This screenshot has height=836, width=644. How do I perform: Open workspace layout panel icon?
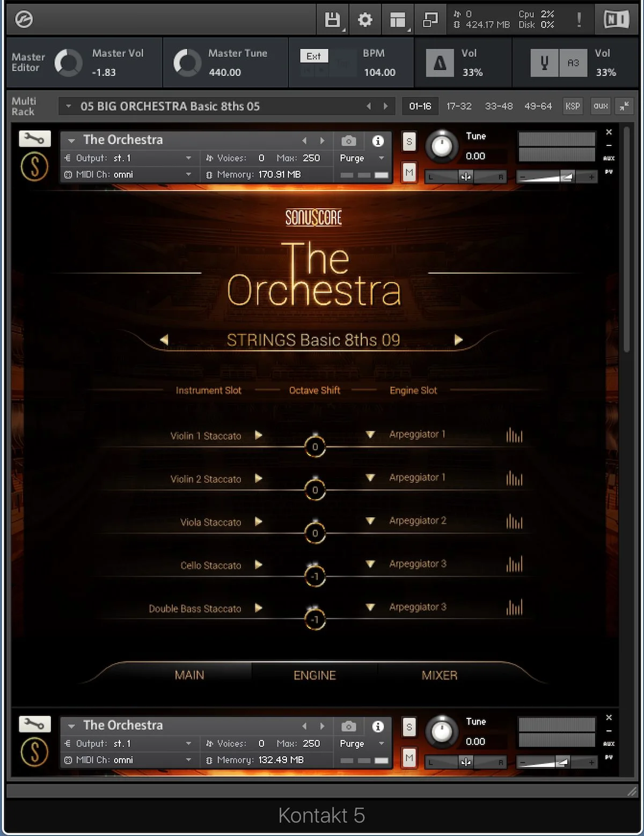(x=398, y=20)
